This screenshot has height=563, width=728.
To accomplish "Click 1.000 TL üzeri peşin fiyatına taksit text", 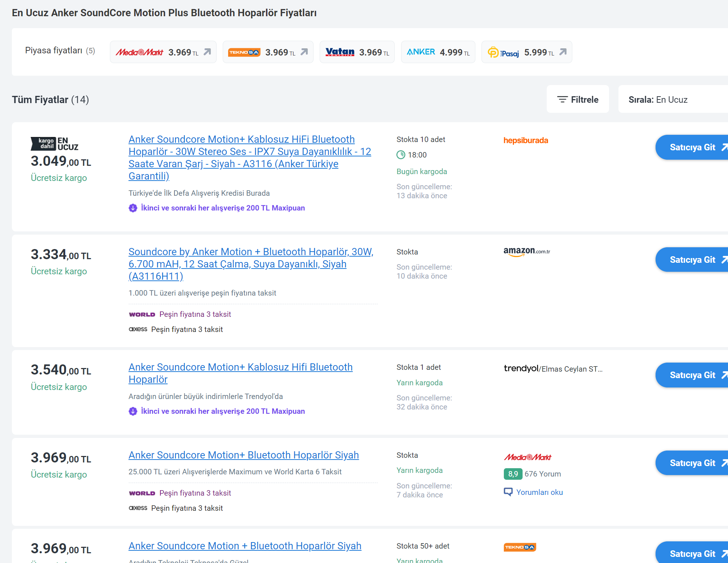I will tap(202, 293).
